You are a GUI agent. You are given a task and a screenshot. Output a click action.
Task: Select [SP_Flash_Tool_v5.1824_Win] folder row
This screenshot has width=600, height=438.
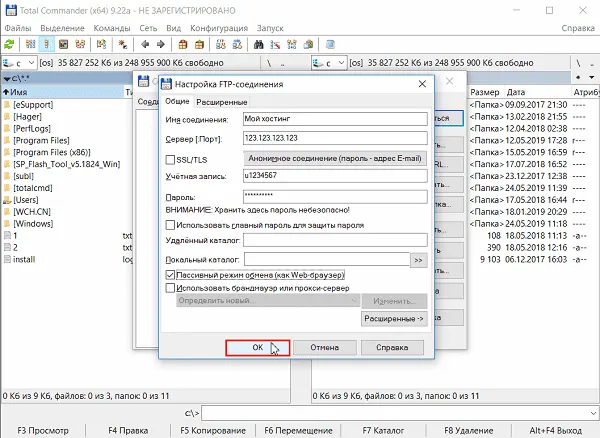coord(67,164)
